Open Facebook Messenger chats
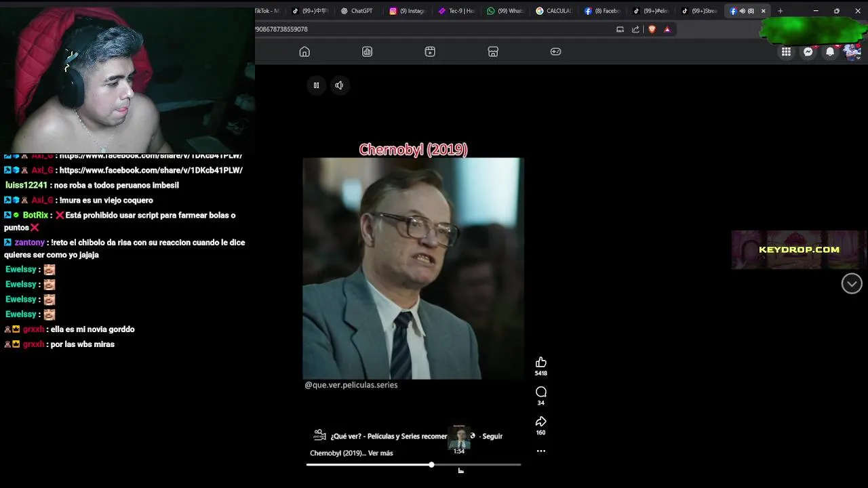868x488 pixels. [x=808, y=52]
